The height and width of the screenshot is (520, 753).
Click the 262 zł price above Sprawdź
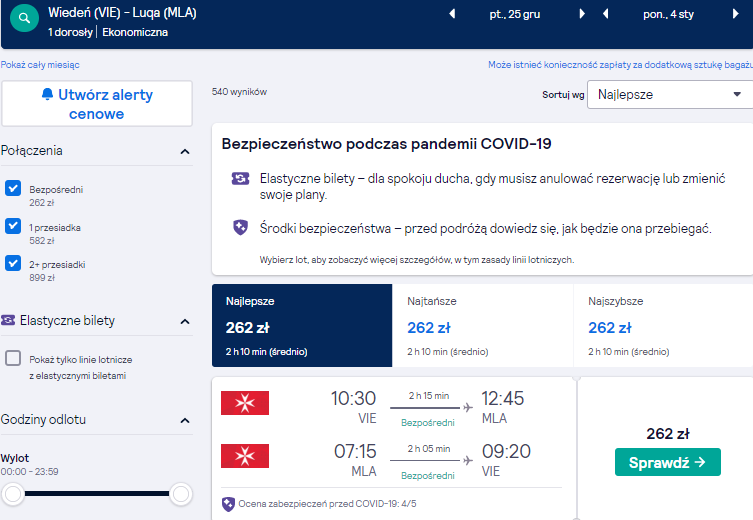click(x=668, y=434)
